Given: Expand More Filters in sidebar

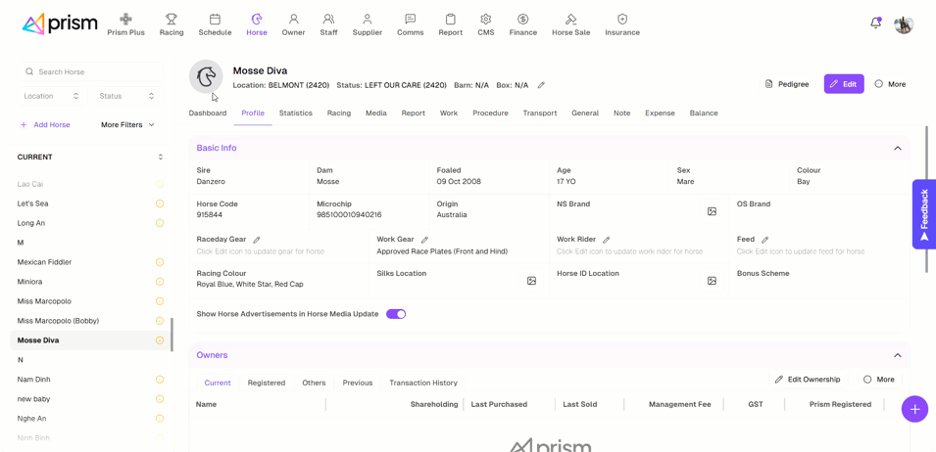Looking at the screenshot, I should (128, 125).
